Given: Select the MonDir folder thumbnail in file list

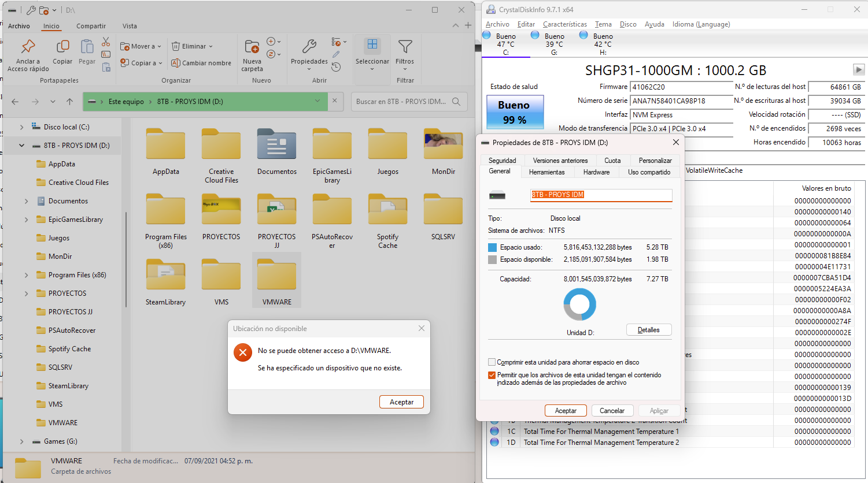Looking at the screenshot, I should pos(443,144).
